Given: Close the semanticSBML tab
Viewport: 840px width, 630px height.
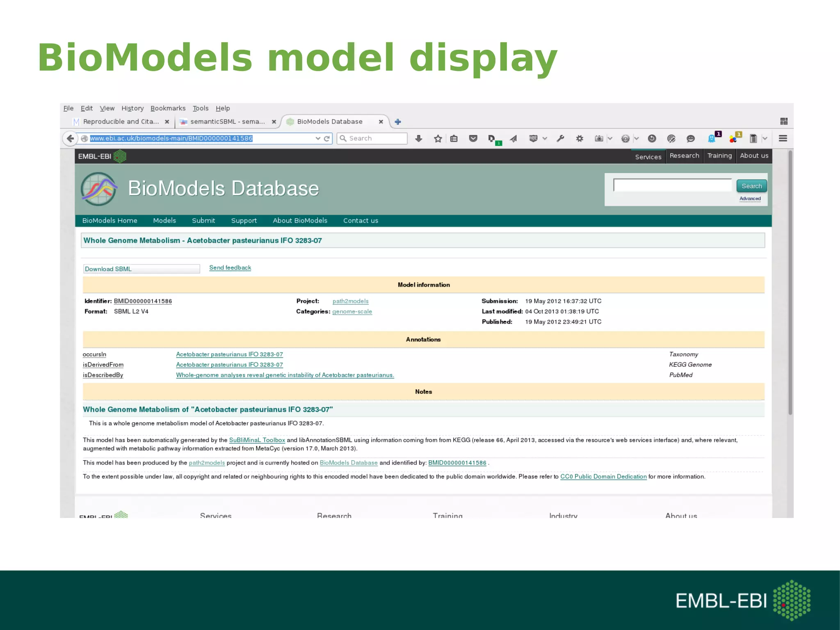Looking at the screenshot, I should (274, 122).
